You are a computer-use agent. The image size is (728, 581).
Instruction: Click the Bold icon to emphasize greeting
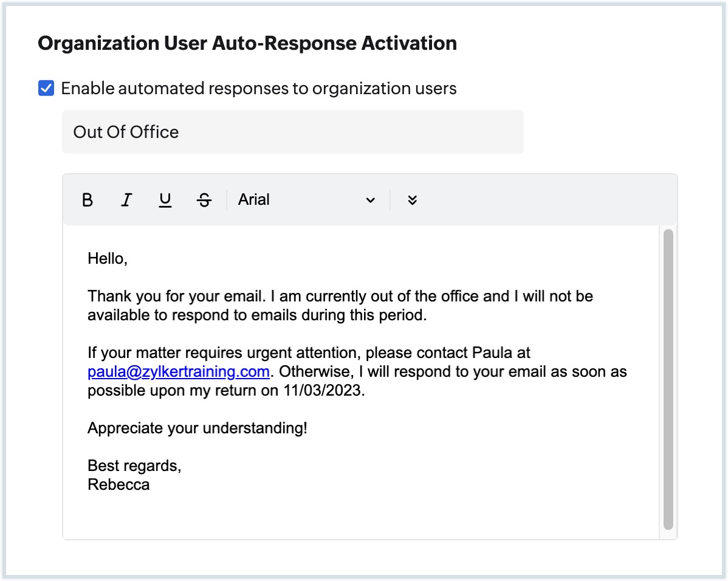pos(87,199)
